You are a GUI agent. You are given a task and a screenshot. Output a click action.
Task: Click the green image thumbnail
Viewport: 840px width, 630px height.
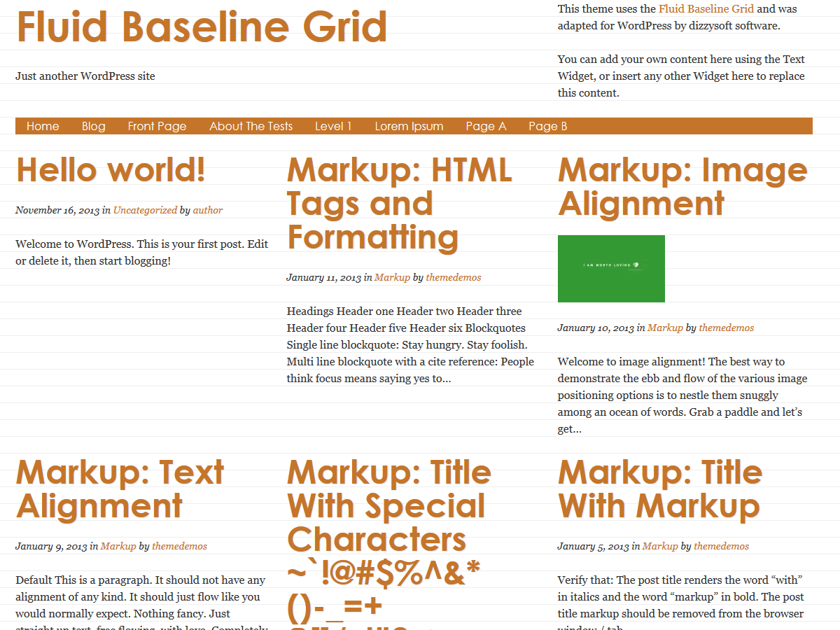tap(611, 269)
